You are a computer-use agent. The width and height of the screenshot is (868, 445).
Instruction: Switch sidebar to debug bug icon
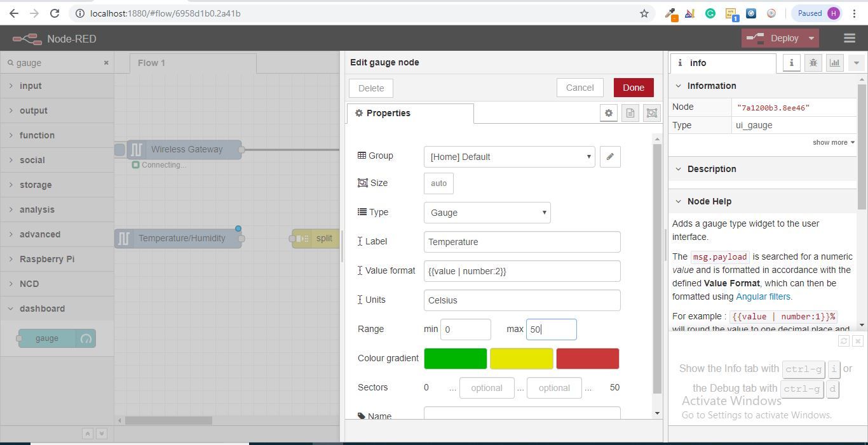tap(813, 63)
